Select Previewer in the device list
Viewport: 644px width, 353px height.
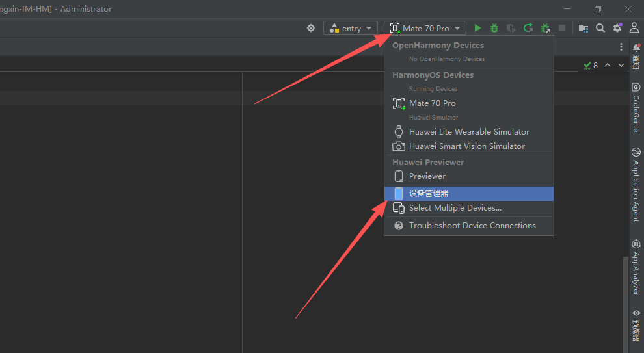(x=468, y=176)
